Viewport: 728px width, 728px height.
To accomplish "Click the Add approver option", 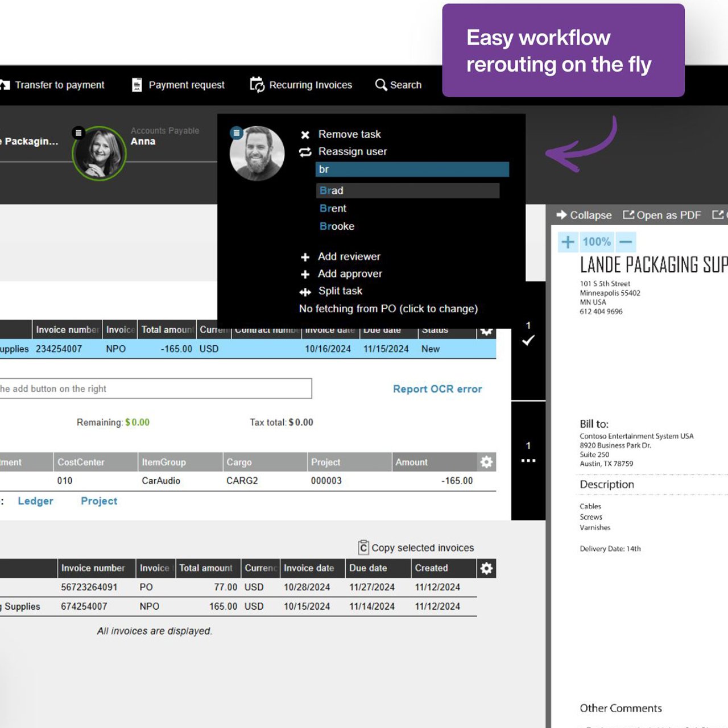I will tap(349, 274).
